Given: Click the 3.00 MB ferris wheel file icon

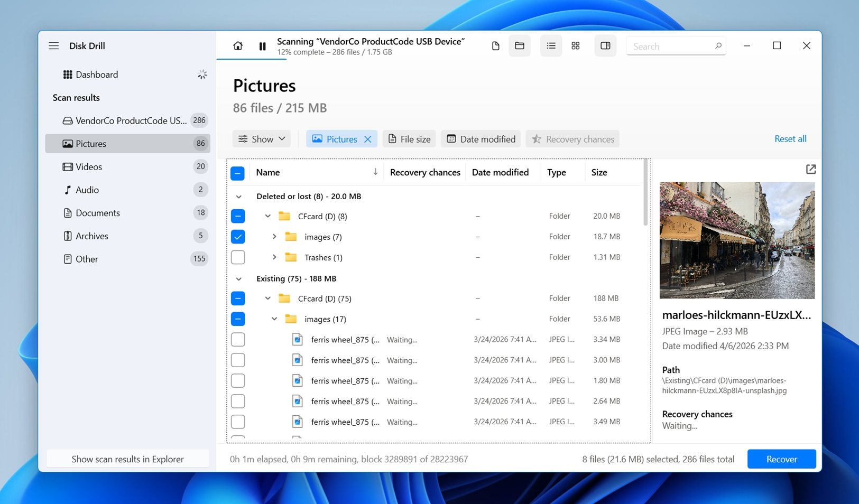Looking at the screenshot, I should coord(298,360).
